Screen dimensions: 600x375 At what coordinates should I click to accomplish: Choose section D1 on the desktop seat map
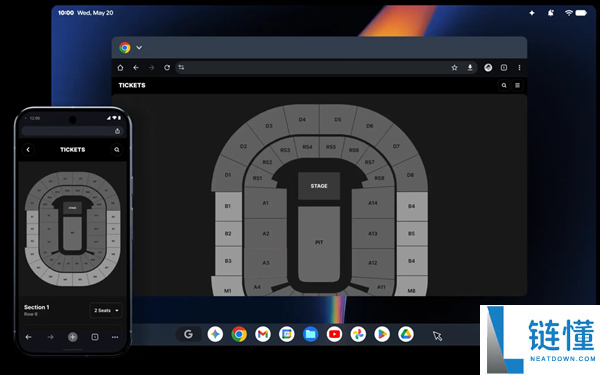228,175
